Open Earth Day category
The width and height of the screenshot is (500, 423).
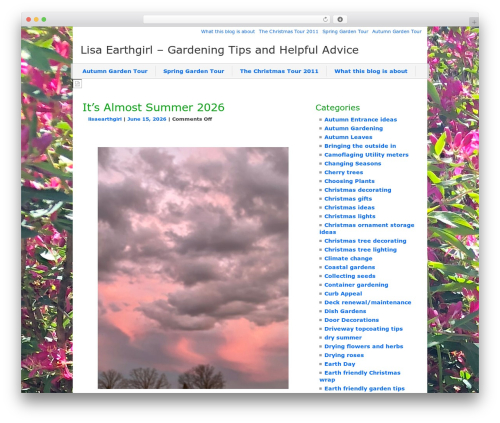point(340,364)
